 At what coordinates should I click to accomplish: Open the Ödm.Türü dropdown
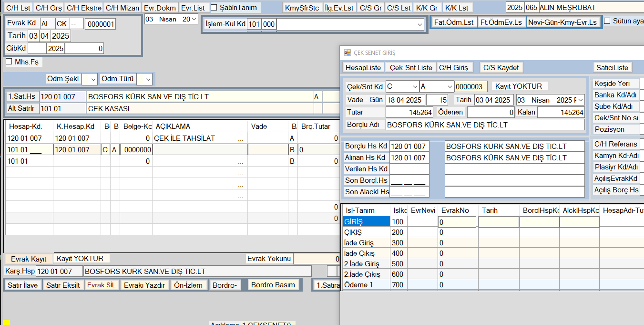click(x=148, y=79)
